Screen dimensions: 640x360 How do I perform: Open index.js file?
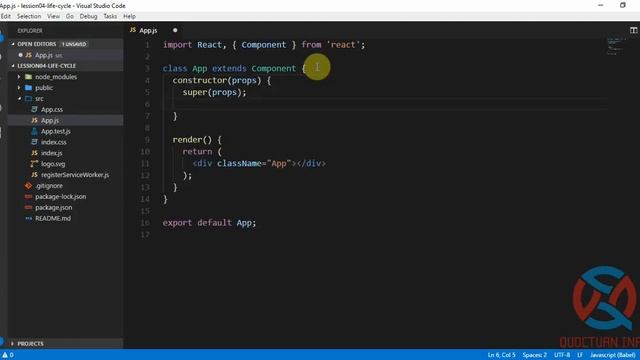pyautogui.click(x=51, y=153)
